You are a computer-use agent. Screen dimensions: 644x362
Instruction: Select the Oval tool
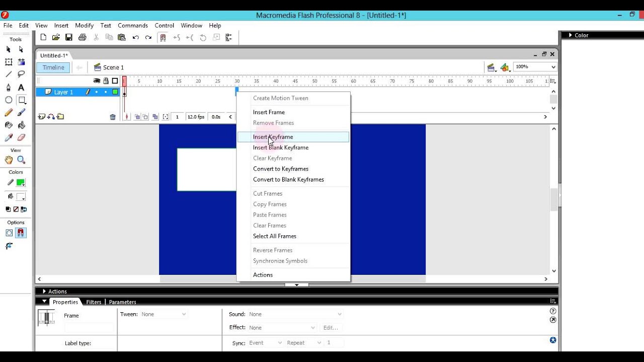[9, 100]
